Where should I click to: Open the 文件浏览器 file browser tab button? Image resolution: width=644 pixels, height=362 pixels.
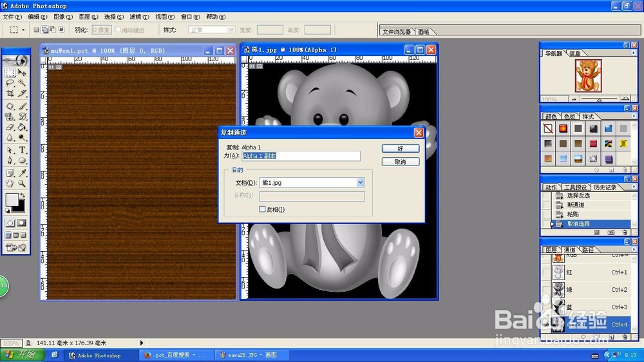(396, 32)
